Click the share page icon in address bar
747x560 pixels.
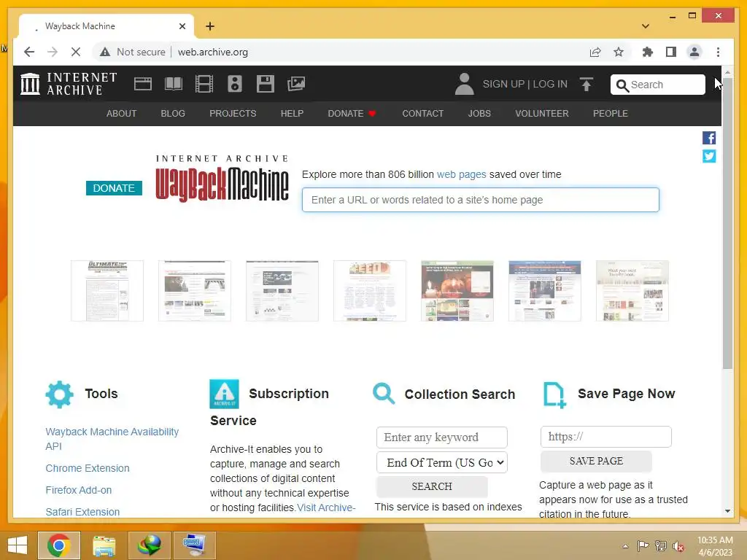click(595, 52)
